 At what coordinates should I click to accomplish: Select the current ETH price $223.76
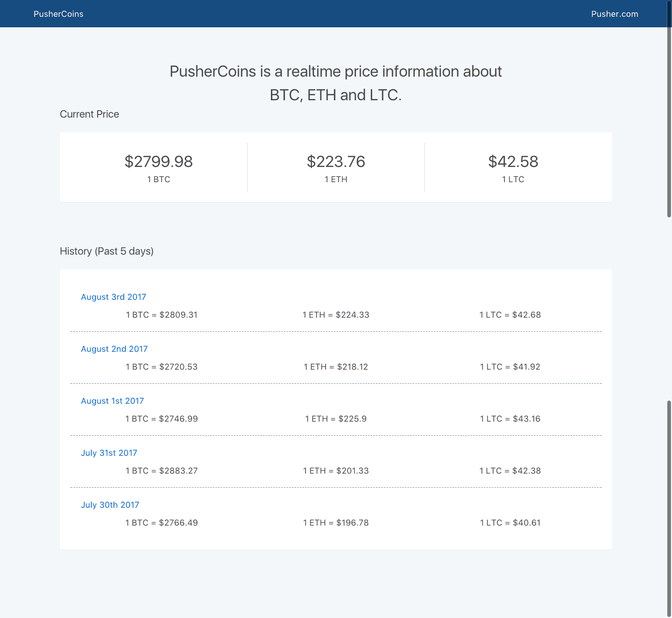[336, 162]
